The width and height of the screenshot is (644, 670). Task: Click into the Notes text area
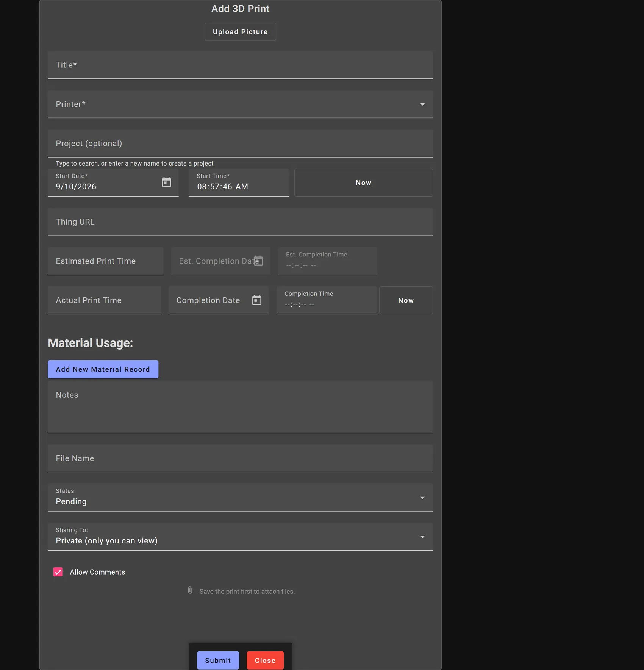(240, 407)
